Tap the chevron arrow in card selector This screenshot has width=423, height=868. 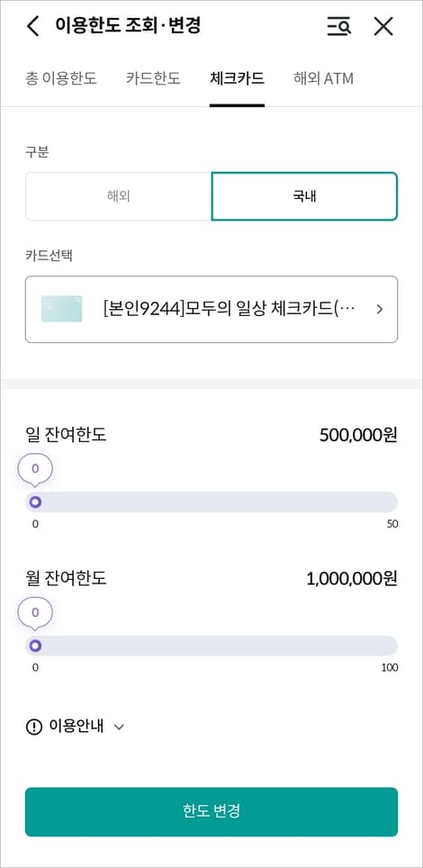click(x=379, y=310)
